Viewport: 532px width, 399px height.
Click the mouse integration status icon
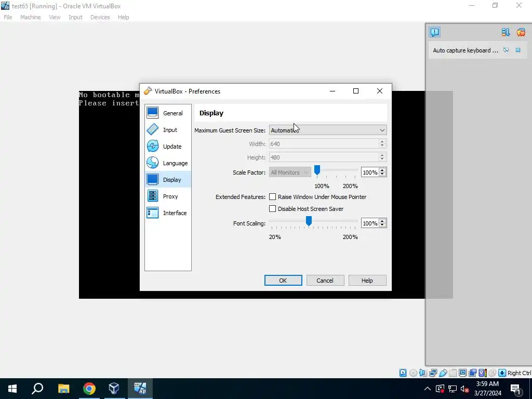493,373
